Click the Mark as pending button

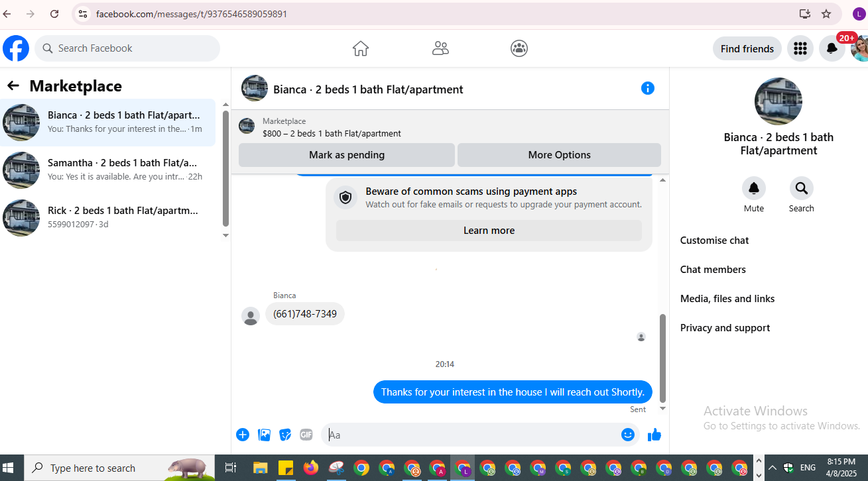click(346, 154)
